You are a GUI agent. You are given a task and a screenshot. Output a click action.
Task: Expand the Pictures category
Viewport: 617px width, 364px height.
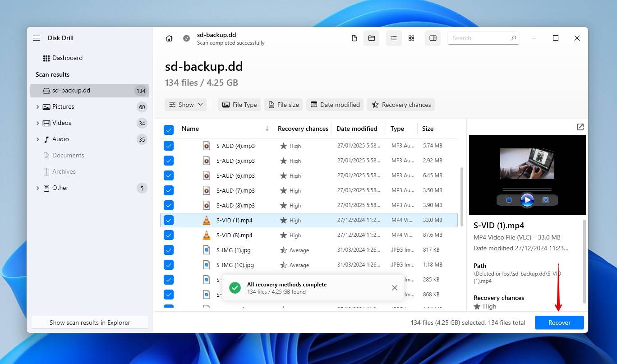(38, 106)
